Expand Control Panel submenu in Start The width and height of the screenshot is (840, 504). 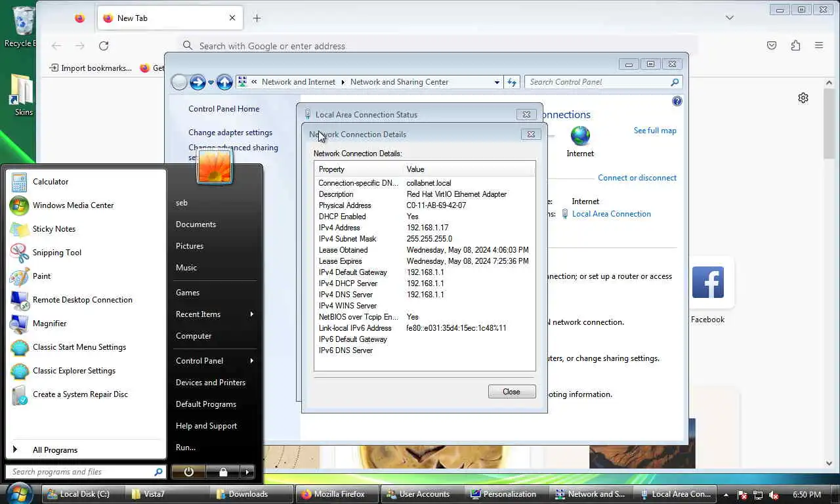(x=251, y=361)
